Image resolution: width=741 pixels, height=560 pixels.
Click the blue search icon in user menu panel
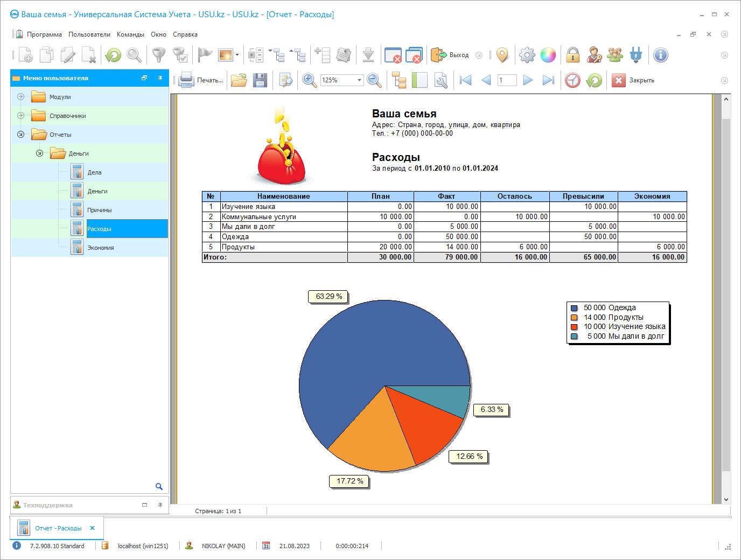[x=159, y=486]
